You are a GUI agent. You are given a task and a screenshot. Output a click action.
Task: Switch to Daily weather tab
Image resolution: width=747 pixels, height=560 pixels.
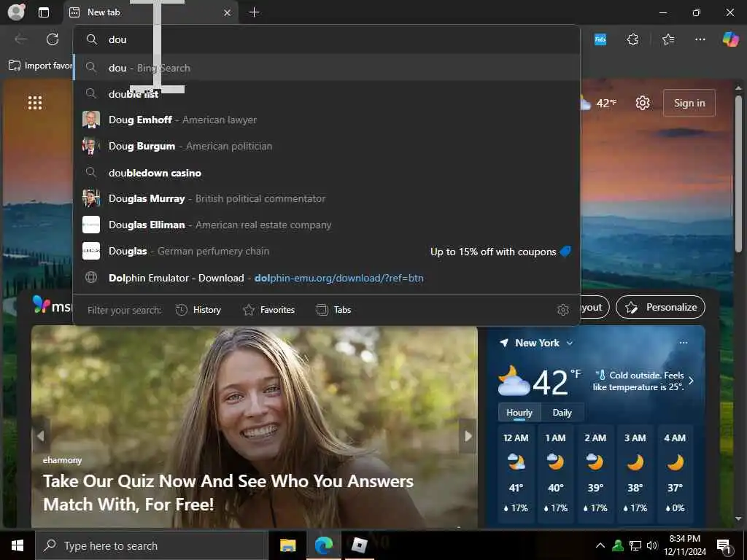[x=562, y=413]
